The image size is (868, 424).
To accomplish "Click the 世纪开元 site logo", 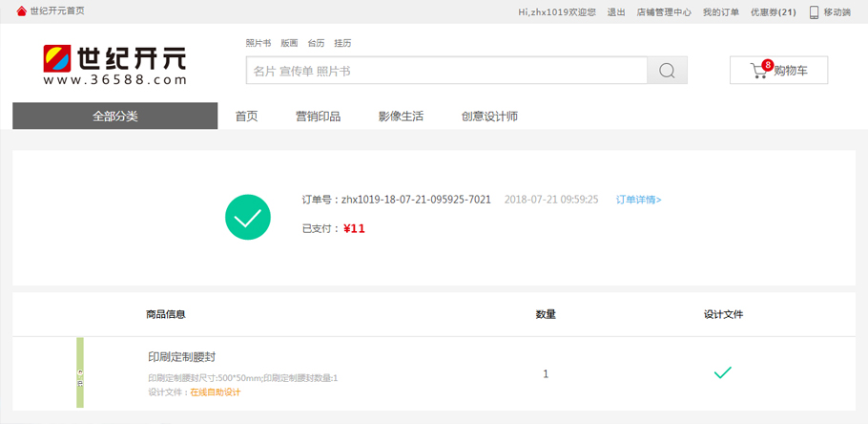I will (x=114, y=65).
